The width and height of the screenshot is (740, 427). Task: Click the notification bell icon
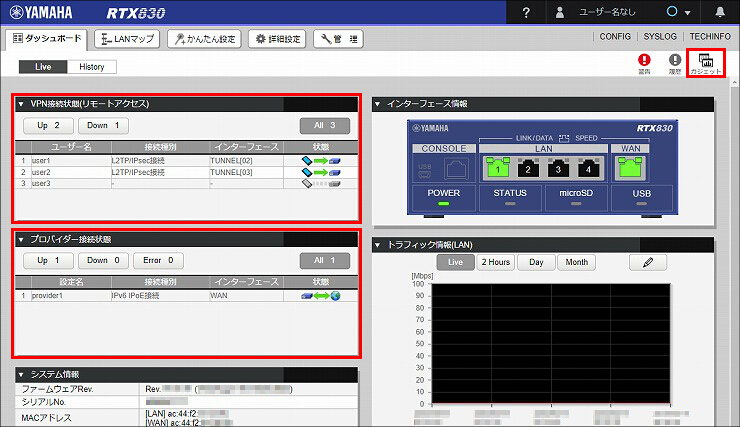coord(720,12)
